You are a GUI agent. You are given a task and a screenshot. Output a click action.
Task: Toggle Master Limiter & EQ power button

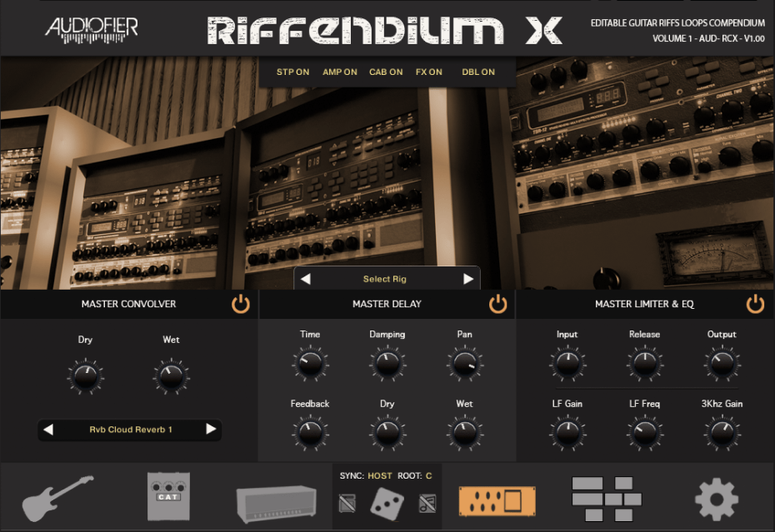(x=755, y=304)
